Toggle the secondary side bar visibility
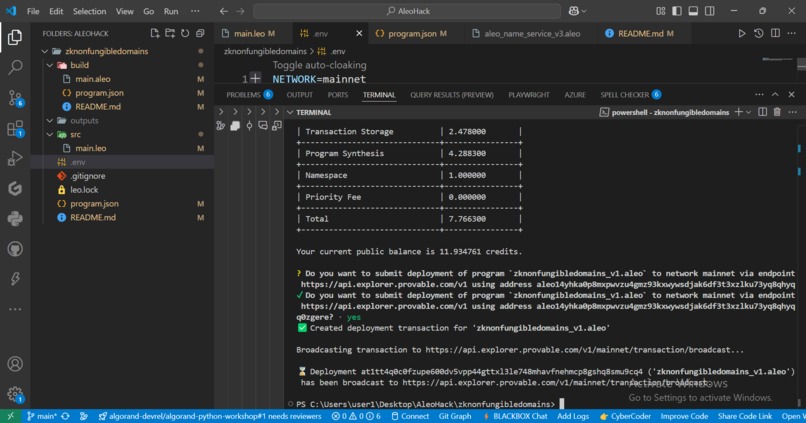Image resolution: width=806 pixels, height=423 pixels. tap(710, 11)
